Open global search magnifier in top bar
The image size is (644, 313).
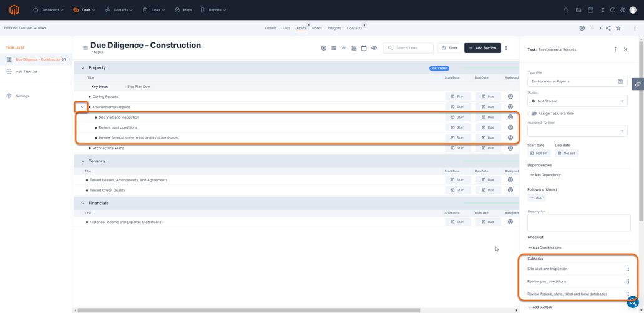click(x=567, y=10)
